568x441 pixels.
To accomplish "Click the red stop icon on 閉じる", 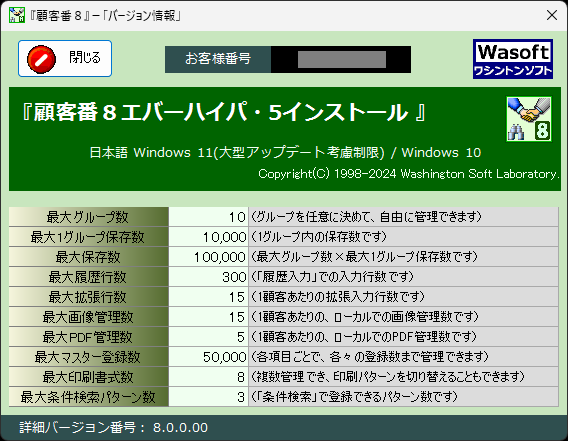I will (41, 59).
